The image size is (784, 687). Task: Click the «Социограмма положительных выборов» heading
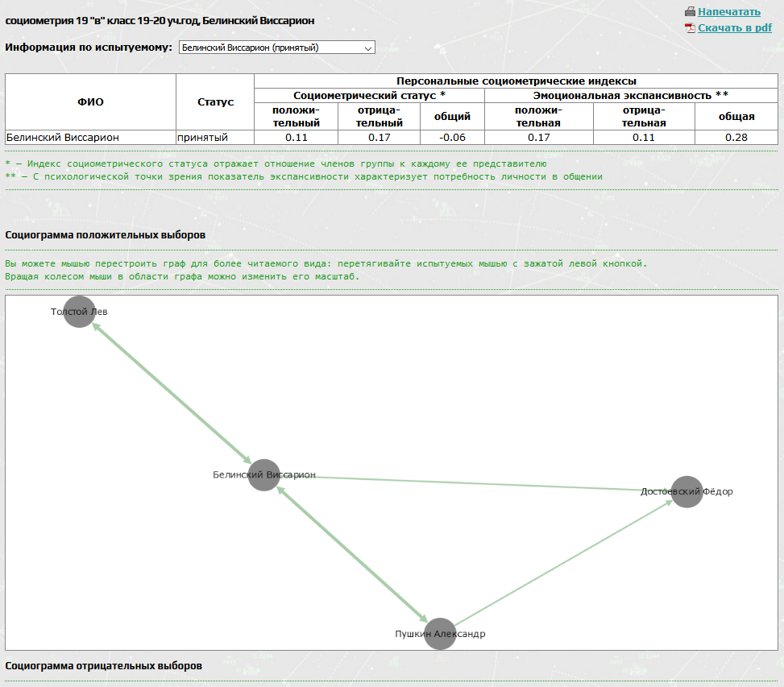[105, 235]
